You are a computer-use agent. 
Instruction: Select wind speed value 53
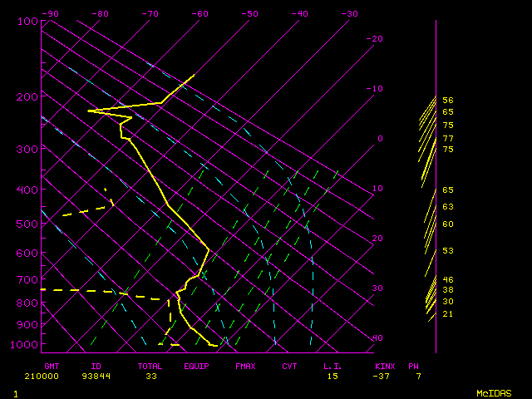[448, 250]
